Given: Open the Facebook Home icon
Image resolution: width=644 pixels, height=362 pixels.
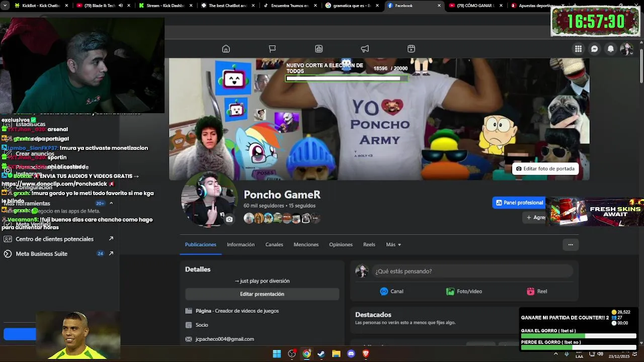Looking at the screenshot, I should pyautogui.click(x=226, y=49).
